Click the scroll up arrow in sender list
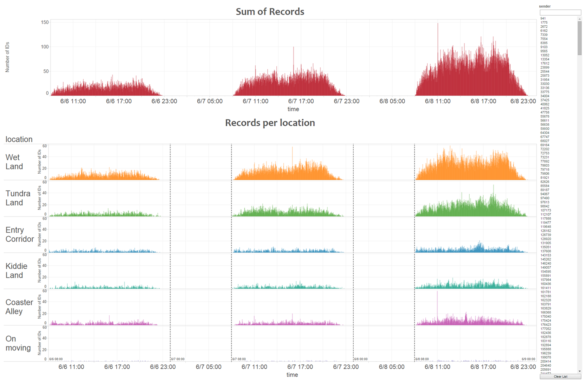Viewport: 588px width, 380px height. click(x=579, y=18)
